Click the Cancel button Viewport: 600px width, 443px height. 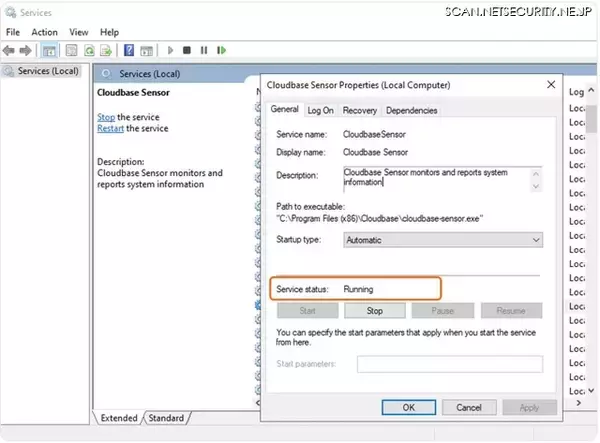click(x=469, y=407)
